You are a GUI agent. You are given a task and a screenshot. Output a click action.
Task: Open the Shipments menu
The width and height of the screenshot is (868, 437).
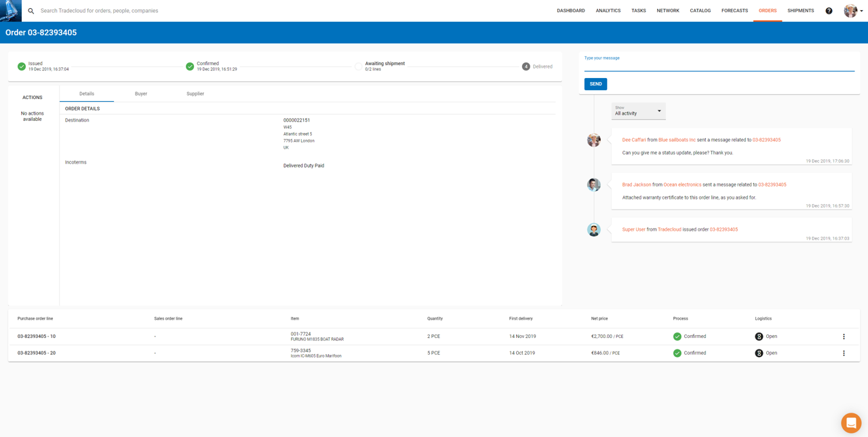point(801,11)
